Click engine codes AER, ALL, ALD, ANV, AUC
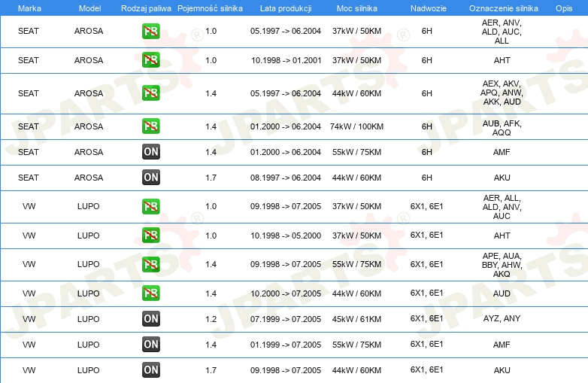This screenshot has height=383, width=588. pos(502,207)
